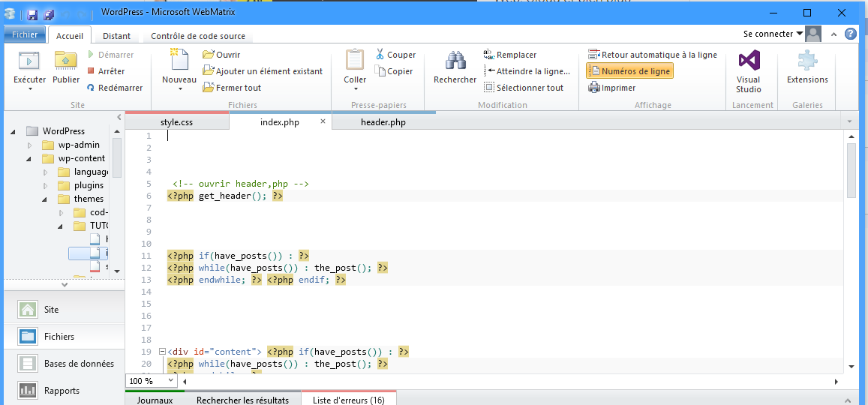This screenshot has width=868, height=405.
Task: Stop the site with Arrêter
Action: 106,70
